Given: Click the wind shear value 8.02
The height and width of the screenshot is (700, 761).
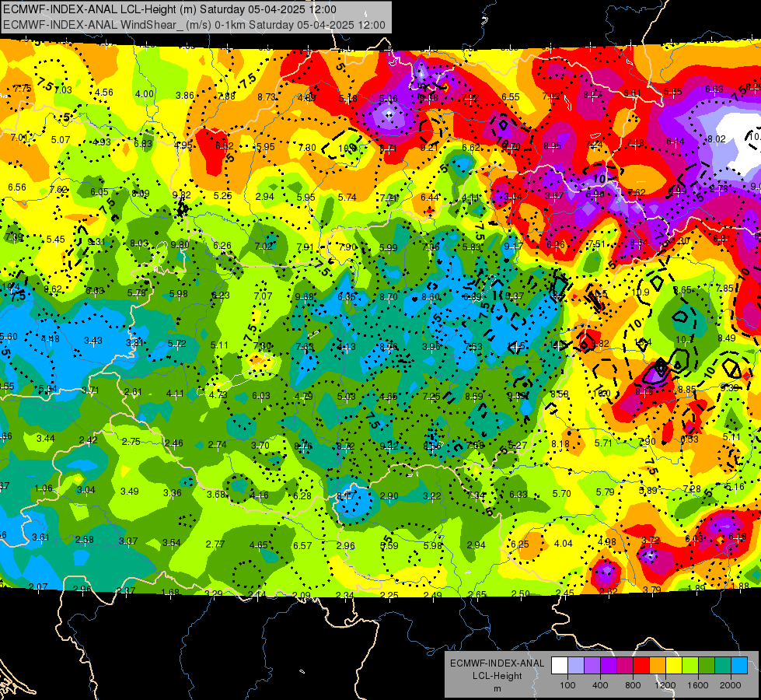Looking at the screenshot, I should point(717,139).
